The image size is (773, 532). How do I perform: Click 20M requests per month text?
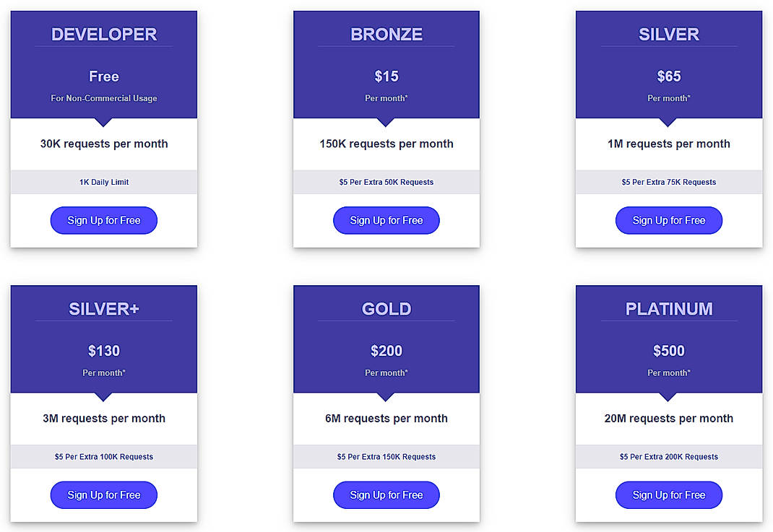point(668,419)
